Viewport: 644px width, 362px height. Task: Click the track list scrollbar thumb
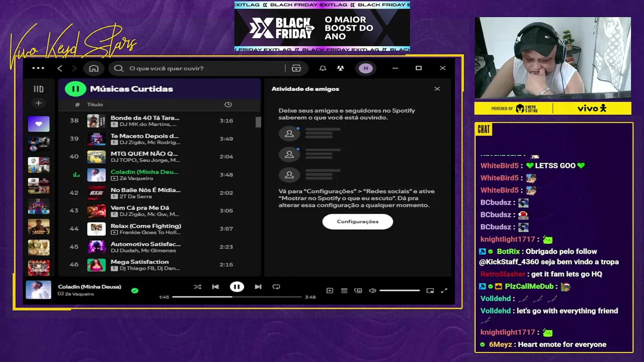pyautogui.click(x=259, y=122)
